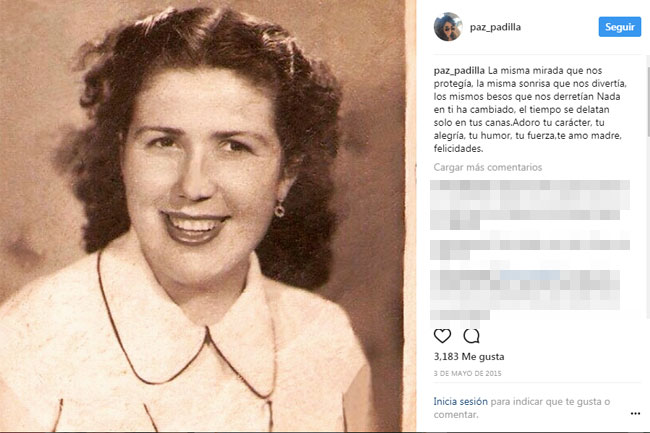The image size is (650, 433).
Task: Open comments with the speech bubble icon
Action: tap(471, 336)
